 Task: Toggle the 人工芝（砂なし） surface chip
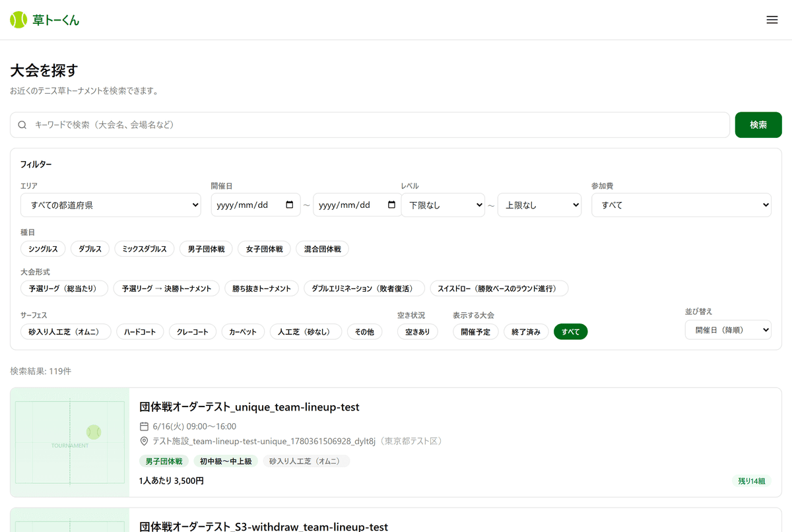306,331
